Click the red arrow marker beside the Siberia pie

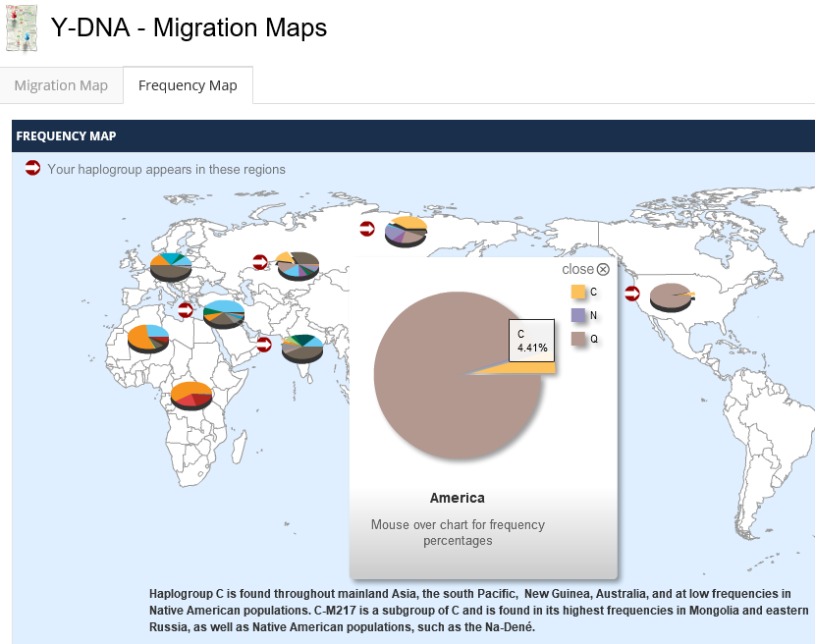[367, 229]
